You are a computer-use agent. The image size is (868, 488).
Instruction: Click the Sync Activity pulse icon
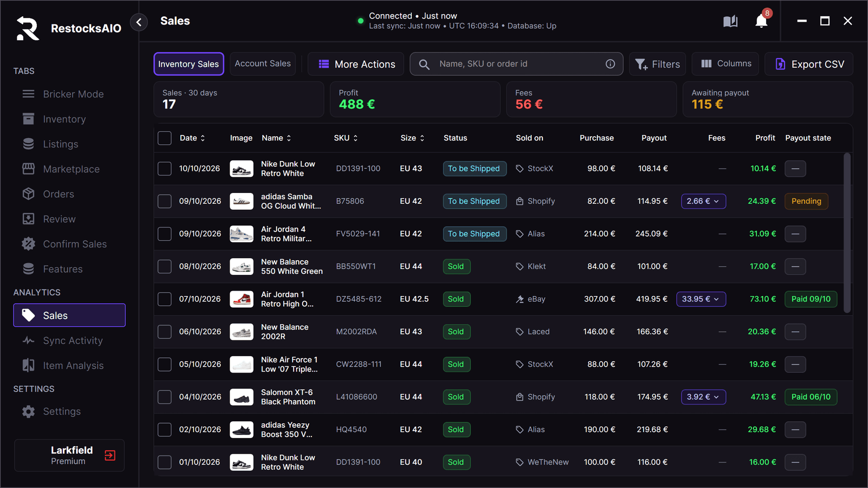(28, 341)
